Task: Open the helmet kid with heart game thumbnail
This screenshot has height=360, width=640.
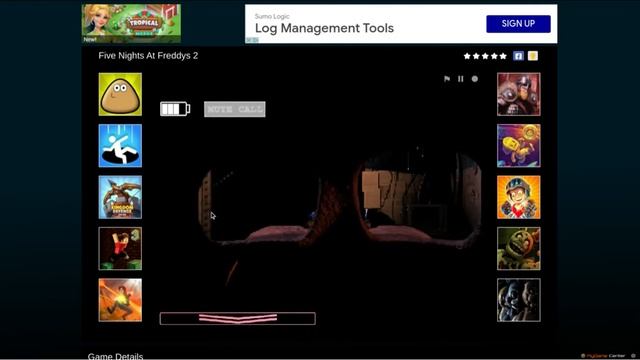Action: point(519,197)
